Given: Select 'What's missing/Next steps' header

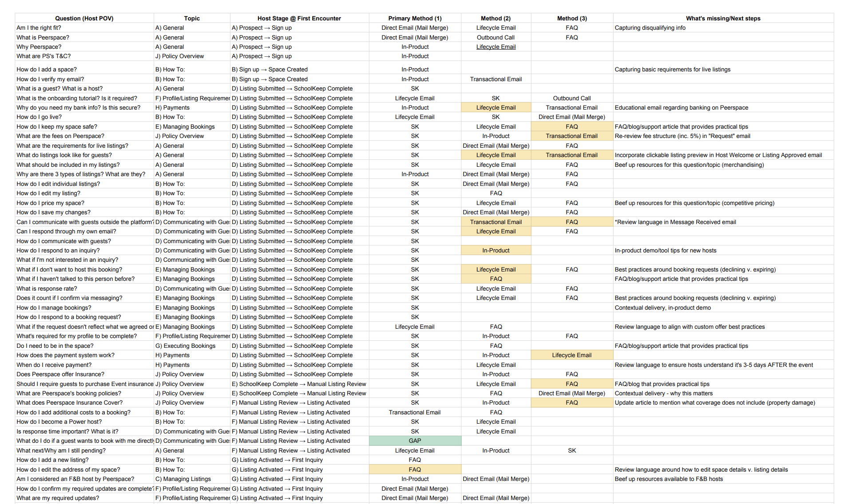Looking at the screenshot, I should click(723, 18).
